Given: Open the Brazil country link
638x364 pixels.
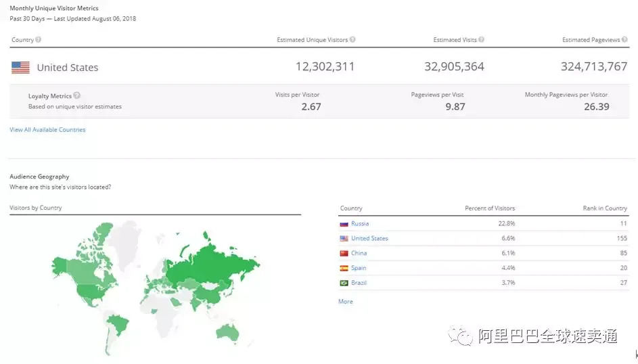Looking at the screenshot, I should [359, 283].
